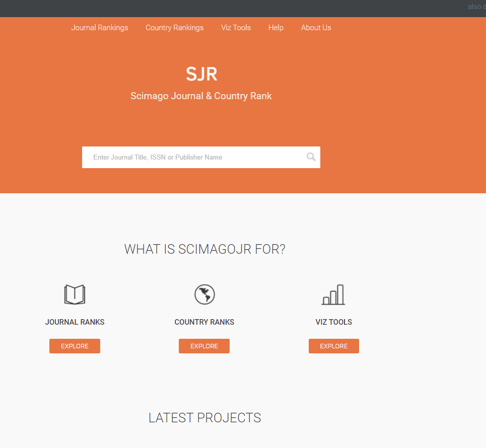Click WHAT IS SCIMAGOJR FOR? heading
This screenshot has height=448, width=486.
pos(204,249)
